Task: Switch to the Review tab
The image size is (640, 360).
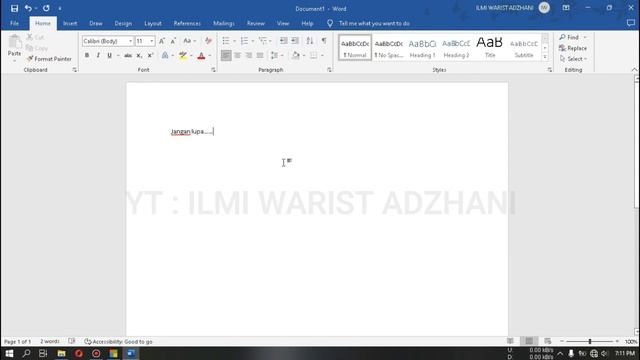Action: tap(256, 23)
